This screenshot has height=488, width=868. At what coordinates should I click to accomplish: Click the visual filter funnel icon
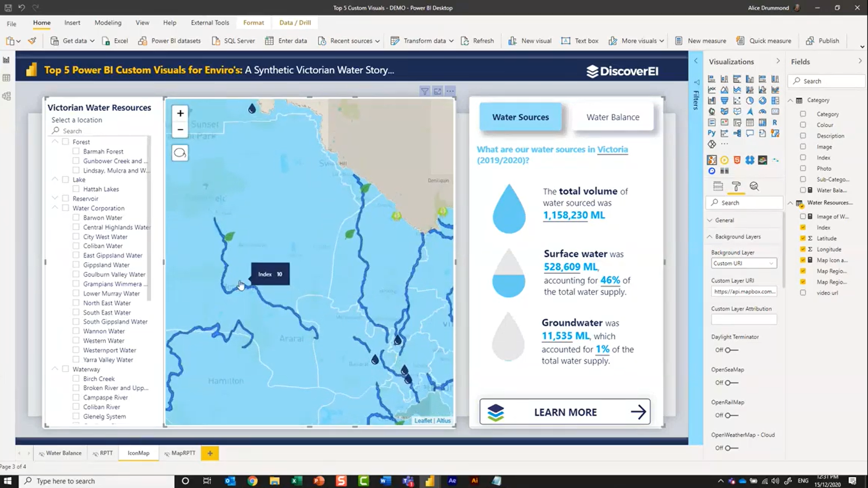coord(425,91)
